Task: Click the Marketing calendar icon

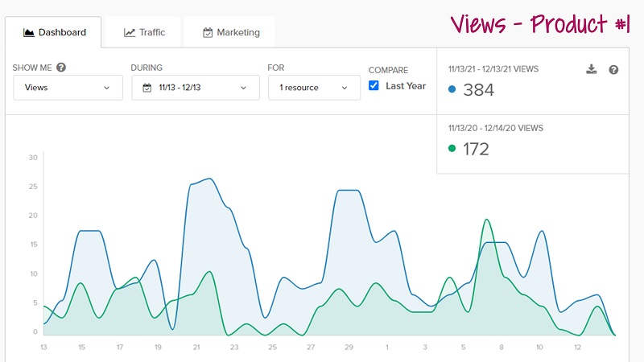Action: (208, 32)
